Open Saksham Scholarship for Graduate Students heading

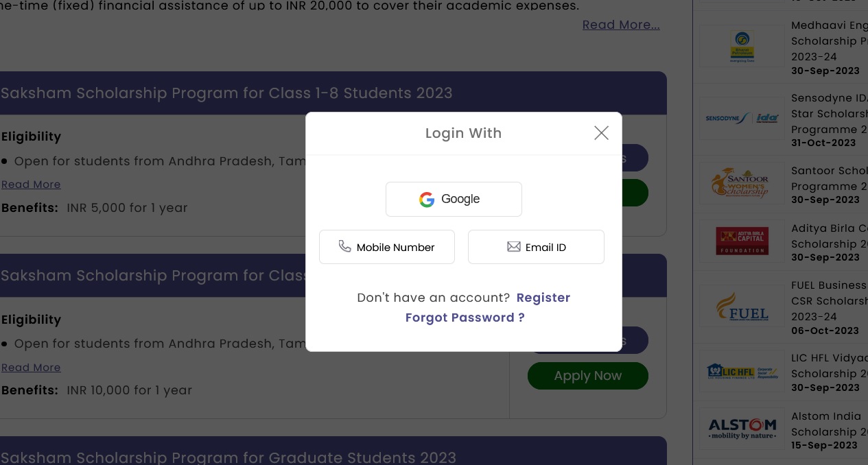[228, 457]
